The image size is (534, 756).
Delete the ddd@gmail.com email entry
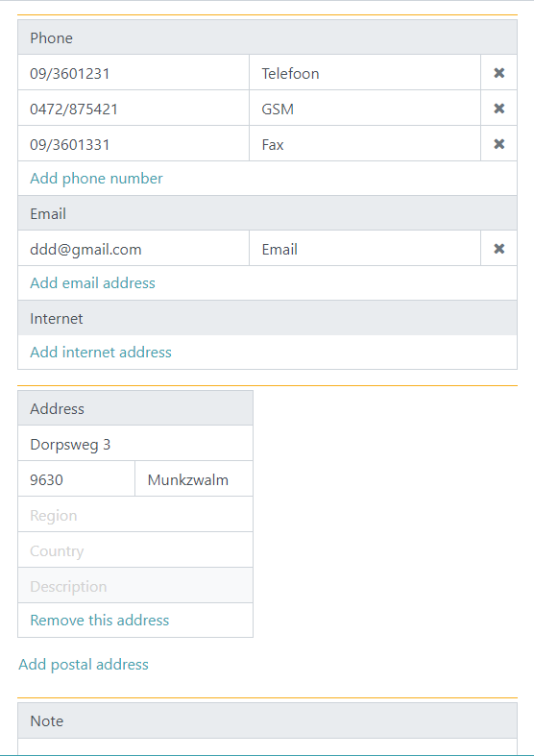click(498, 249)
